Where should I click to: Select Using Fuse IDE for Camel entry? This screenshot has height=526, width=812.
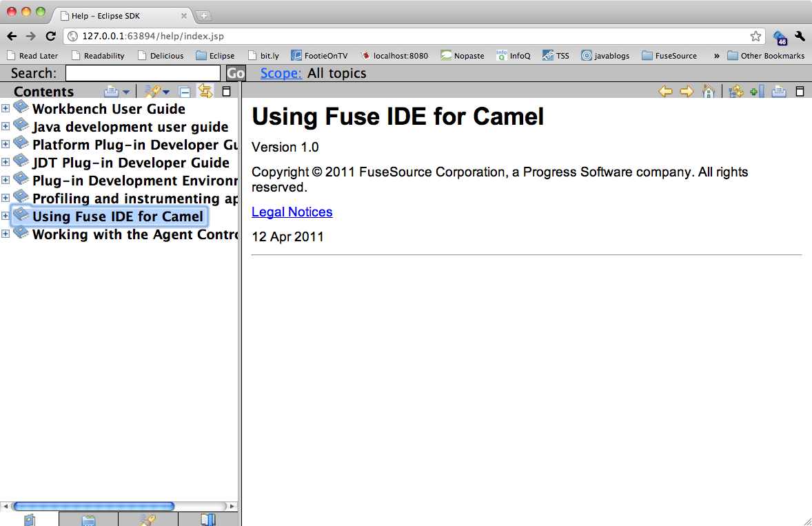coord(118,216)
